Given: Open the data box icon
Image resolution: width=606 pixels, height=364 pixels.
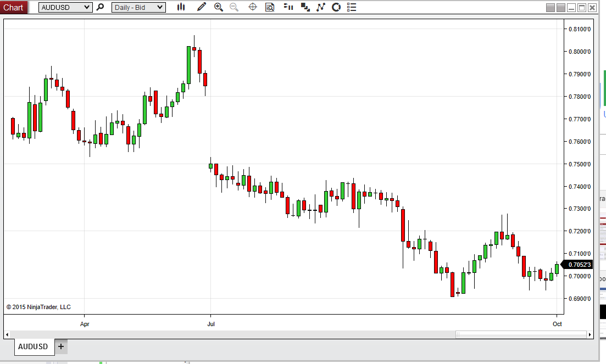Looking at the screenshot, I should pos(270,7).
